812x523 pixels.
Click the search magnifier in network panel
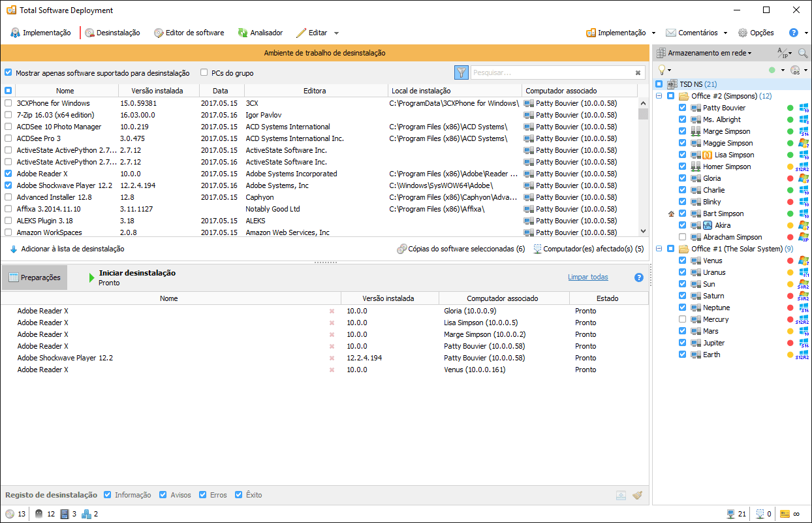click(802, 53)
